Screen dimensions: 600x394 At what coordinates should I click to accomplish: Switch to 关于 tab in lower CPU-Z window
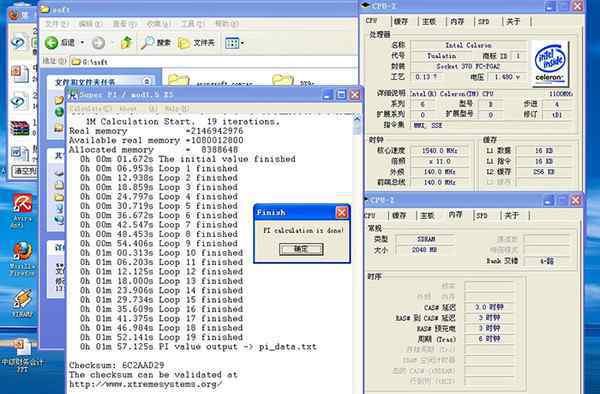[x=512, y=216]
